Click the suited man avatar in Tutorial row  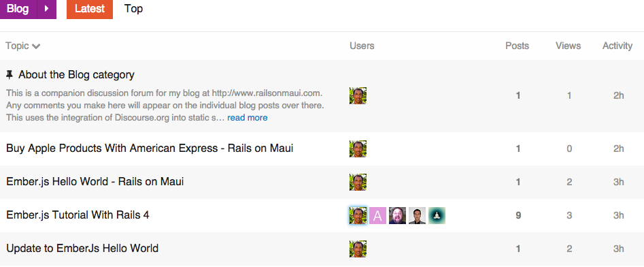417,215
